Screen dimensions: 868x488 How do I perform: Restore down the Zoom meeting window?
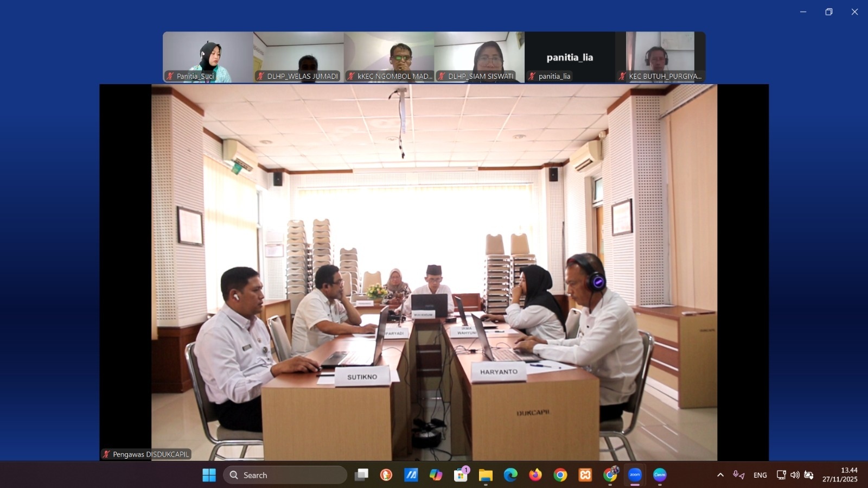(x=828, y=12)
